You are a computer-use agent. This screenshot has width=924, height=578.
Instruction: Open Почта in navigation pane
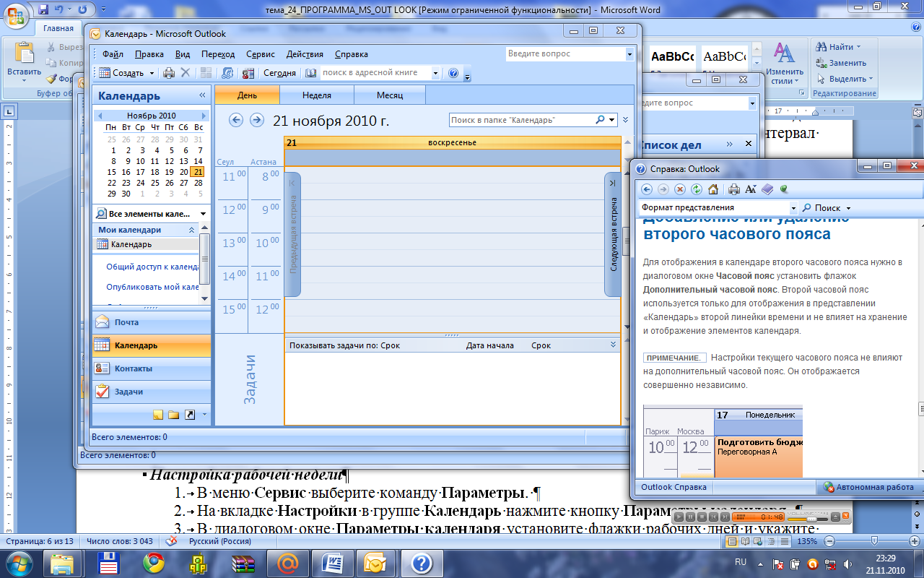pyautogui.click(x=152, y=322)
